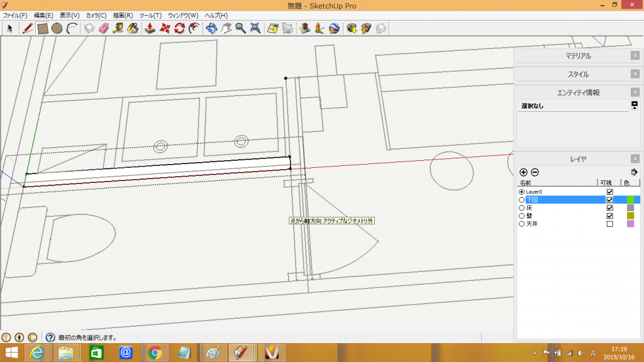Viewport: 644px width, 362px height.
Task: Click the Zoom Extents tool
Action: point(255,28)
